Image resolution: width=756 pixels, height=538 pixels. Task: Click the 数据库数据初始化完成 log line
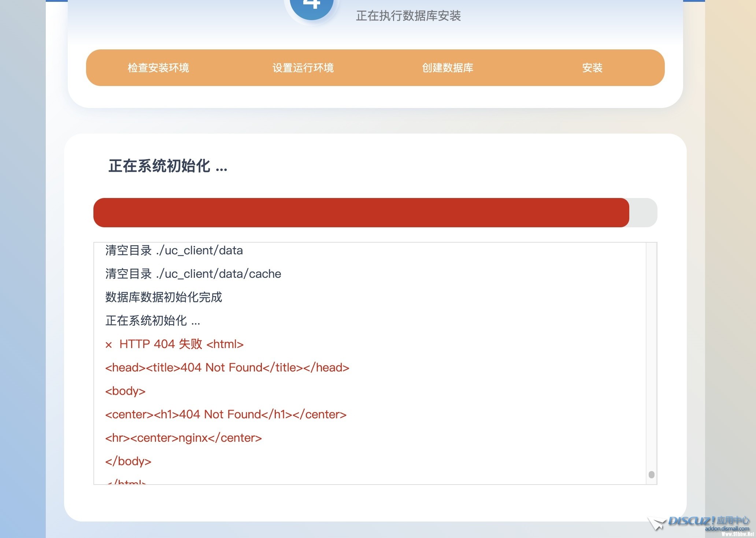coord(163,297)
